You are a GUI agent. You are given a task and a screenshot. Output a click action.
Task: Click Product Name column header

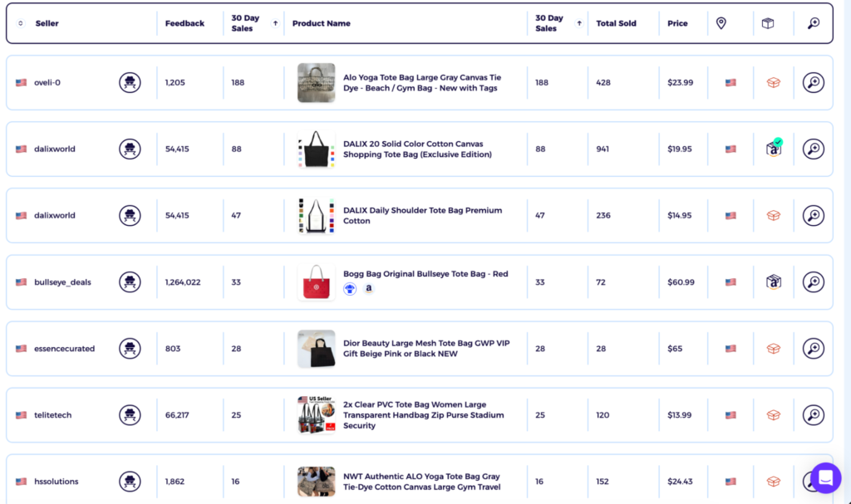[322, 23]
